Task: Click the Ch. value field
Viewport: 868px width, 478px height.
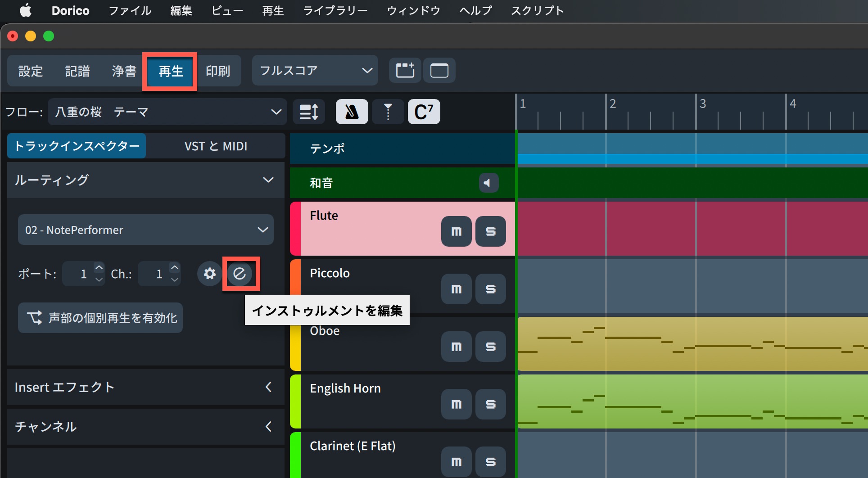Action: (x=153, y=274)
